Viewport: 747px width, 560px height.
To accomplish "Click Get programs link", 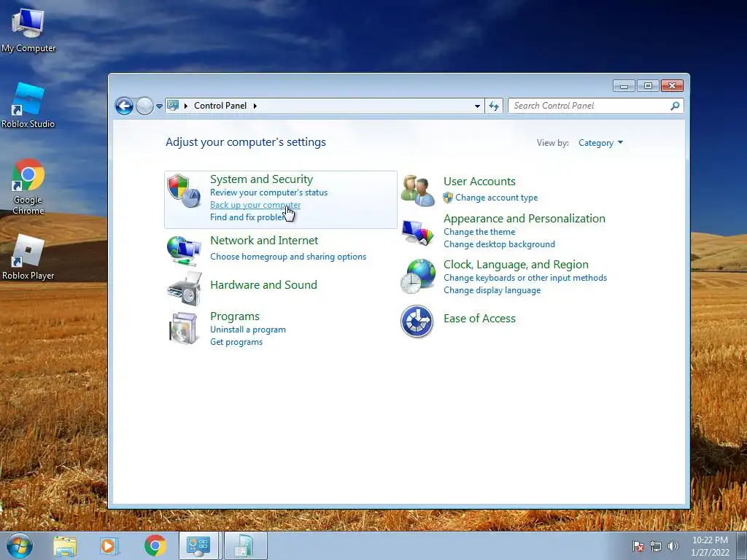I will [x=236, y=342].
